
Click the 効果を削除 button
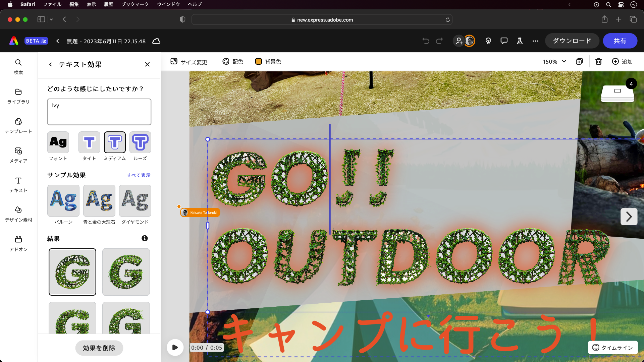tap(99, 348)
